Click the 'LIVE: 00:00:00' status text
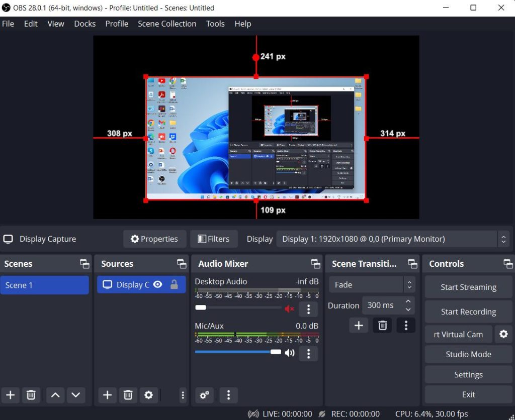 point(287,414)
